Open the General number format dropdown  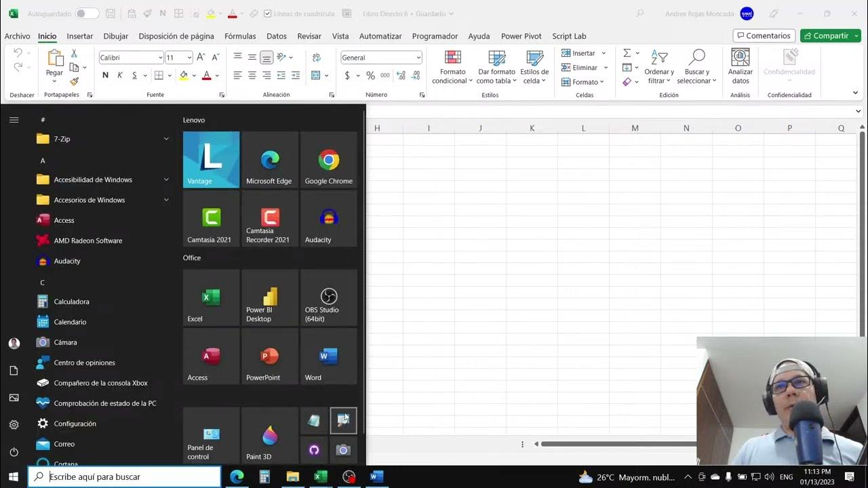click(x=418, y=58)
